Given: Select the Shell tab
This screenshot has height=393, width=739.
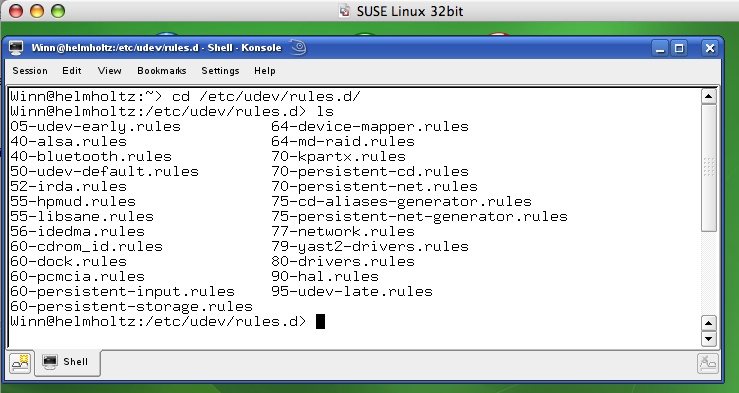Looking at the screenshot, I should click(x=66, y=362).
